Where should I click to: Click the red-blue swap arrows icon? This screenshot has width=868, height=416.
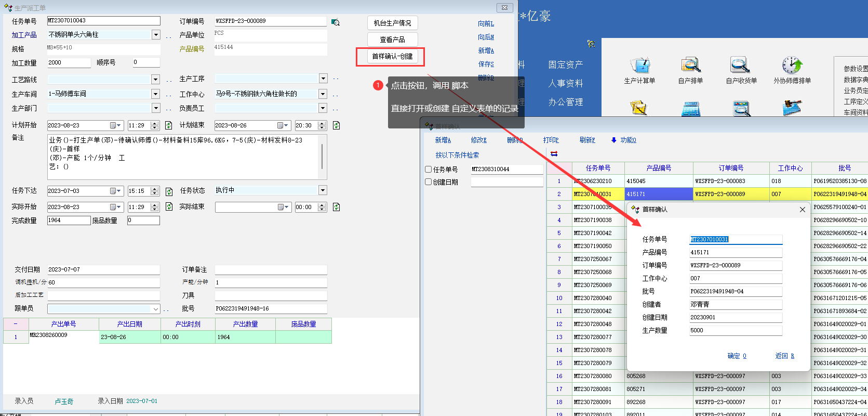(x=554, y=153)
